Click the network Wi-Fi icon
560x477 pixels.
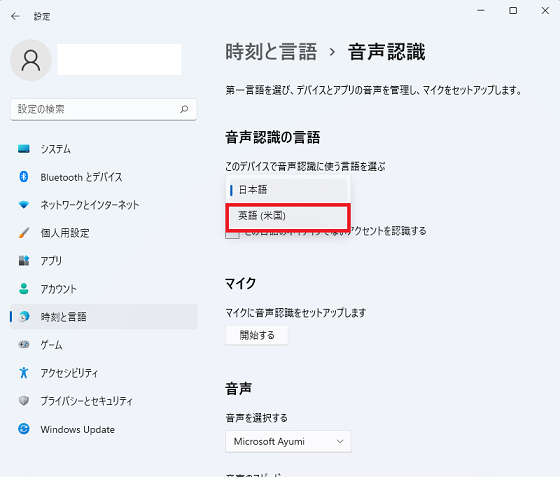24,205
